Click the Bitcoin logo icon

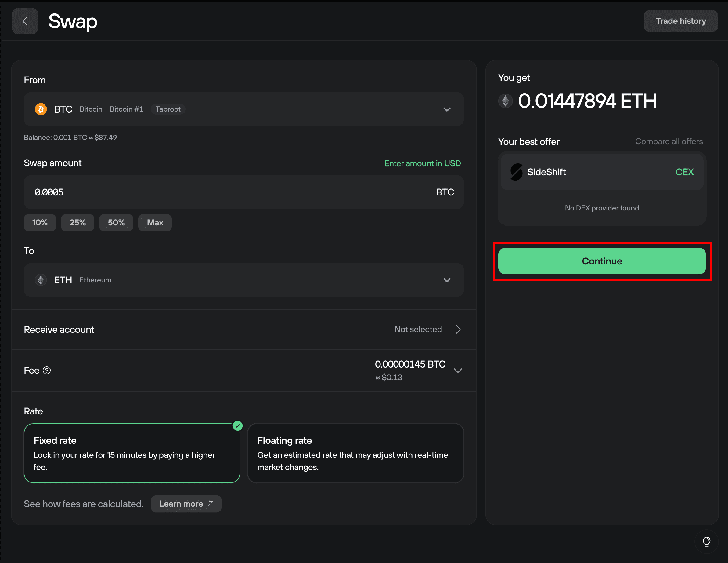point(41,109)
